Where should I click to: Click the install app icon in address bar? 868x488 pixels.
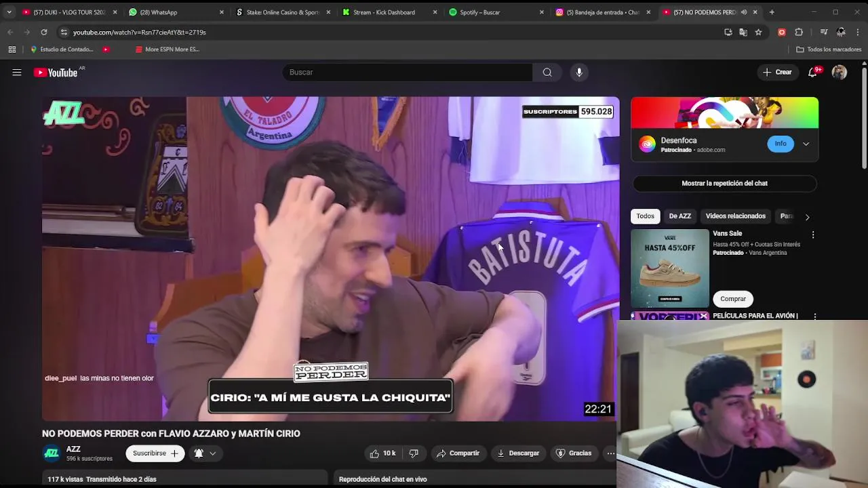(x=728, y=32)
